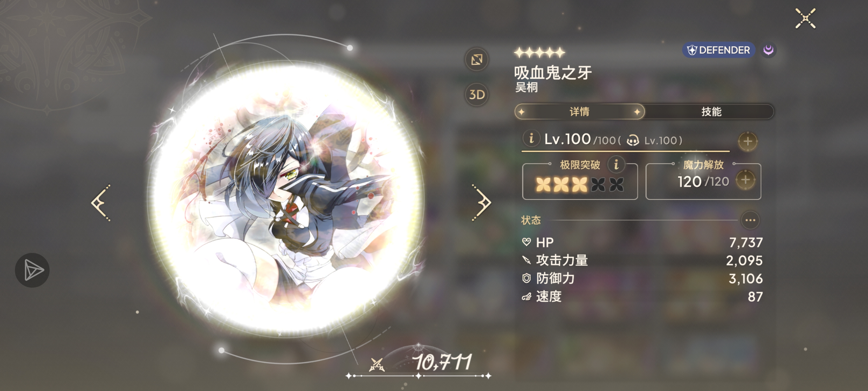Image resolution: width=868 pixels, height=391 pixels.
Task: Click plus button in 魔力解放 box
Action: click(745, 180)
